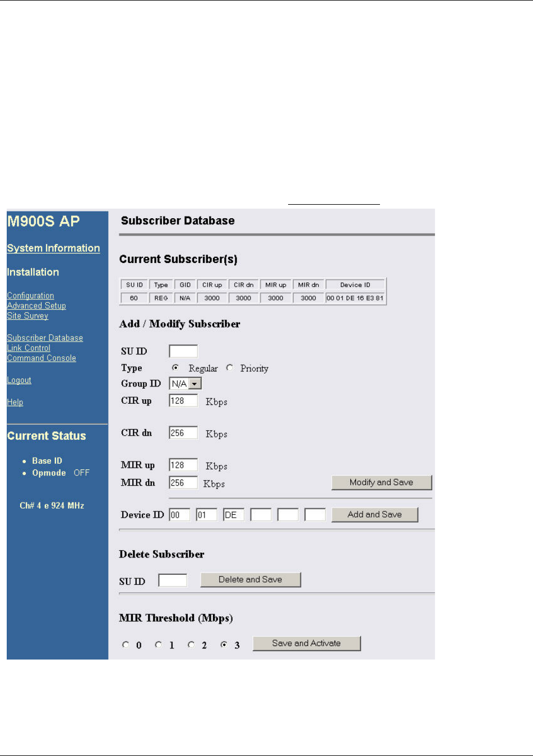Click Device ID field containing 00
This screenshot has width=533, height=756.
179,515
